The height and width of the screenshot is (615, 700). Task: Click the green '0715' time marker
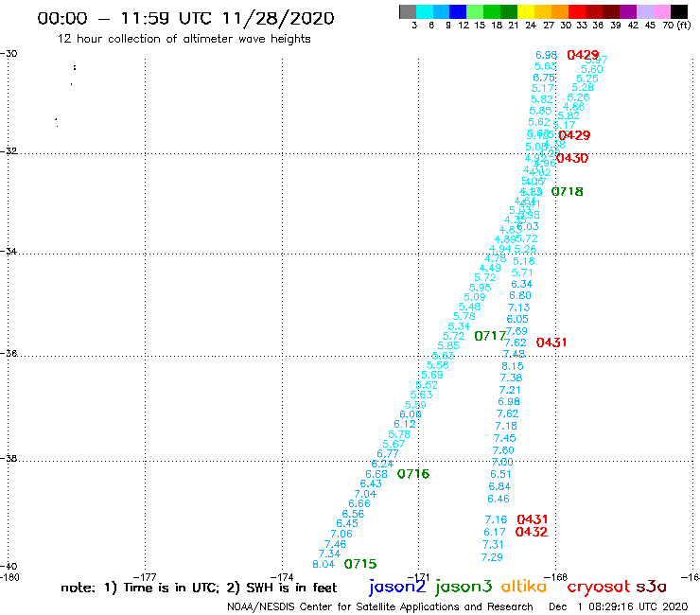coord(360,564)
